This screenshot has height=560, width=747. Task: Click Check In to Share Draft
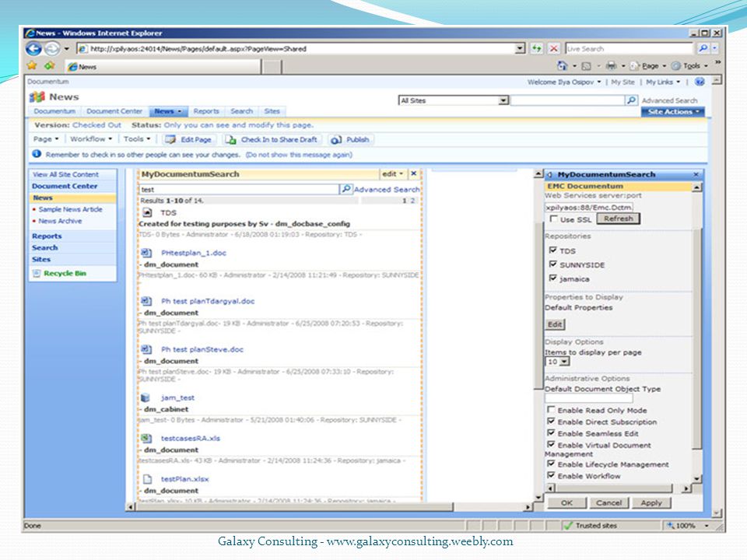[271, 139]
